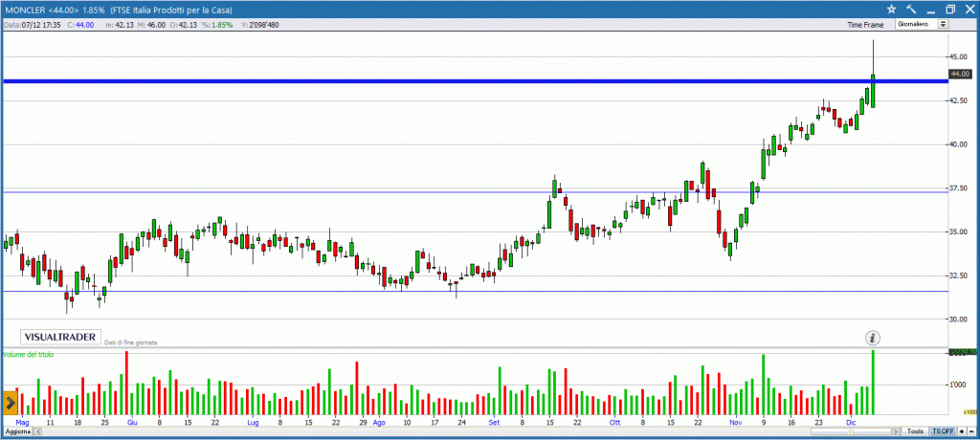Open the Tools button
This screenshot has width=980, height=440.
(x=915, y=431)
